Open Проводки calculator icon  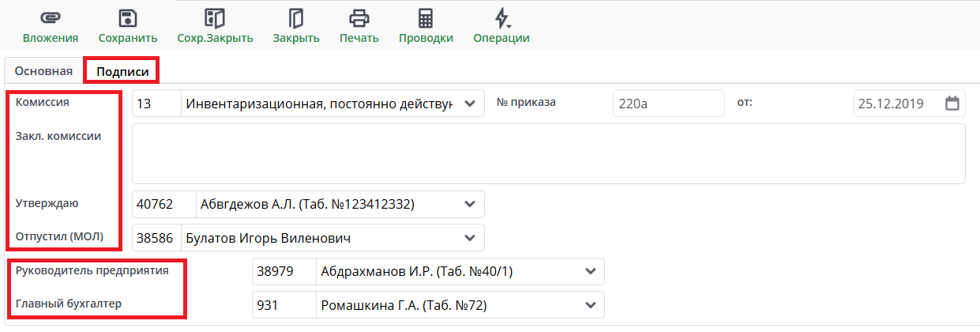426,18
